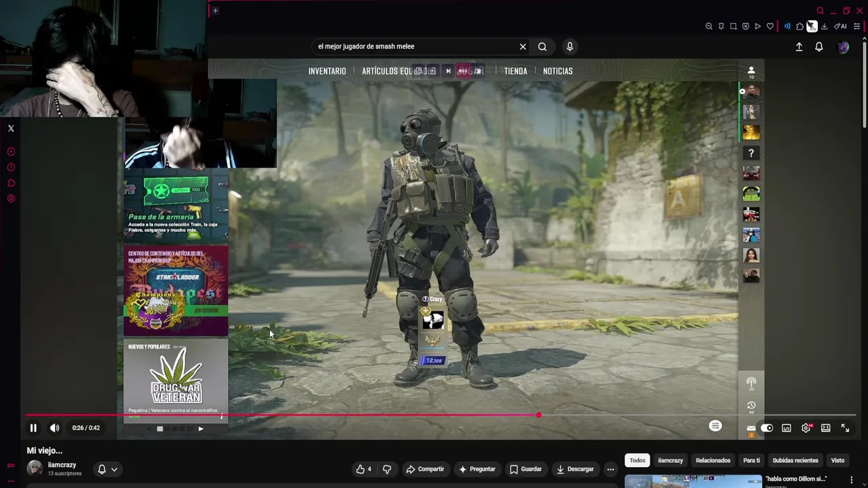Like the video thumbs up button
Viewport: 868px width, 488px height.
coord(364,469)
